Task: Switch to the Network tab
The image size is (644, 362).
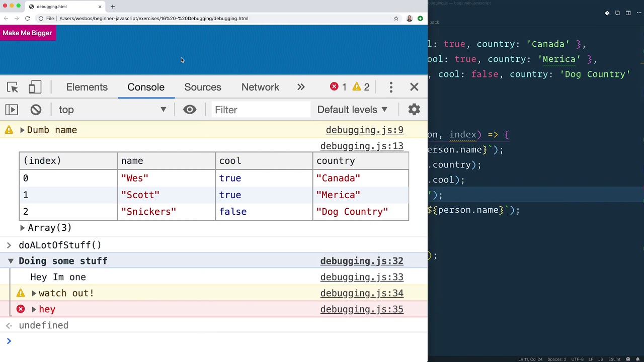Action: (260, 87)
